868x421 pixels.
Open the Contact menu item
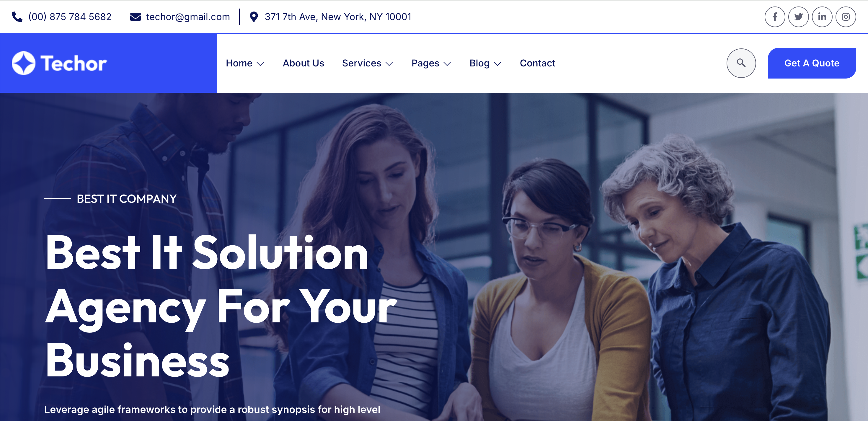(537, 63)
